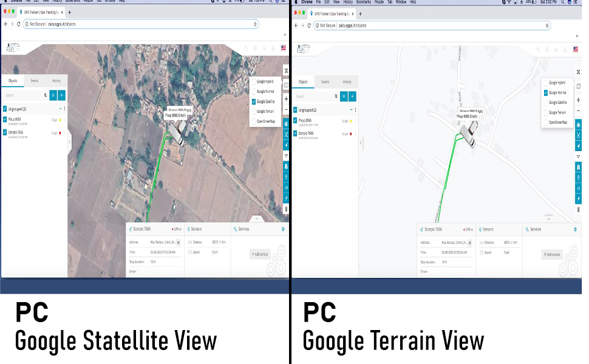This screenshot has height=364, width=589.
Task: Click Add service button in Terrain View window
Action: pyautogui.click(x=552, y=254)
